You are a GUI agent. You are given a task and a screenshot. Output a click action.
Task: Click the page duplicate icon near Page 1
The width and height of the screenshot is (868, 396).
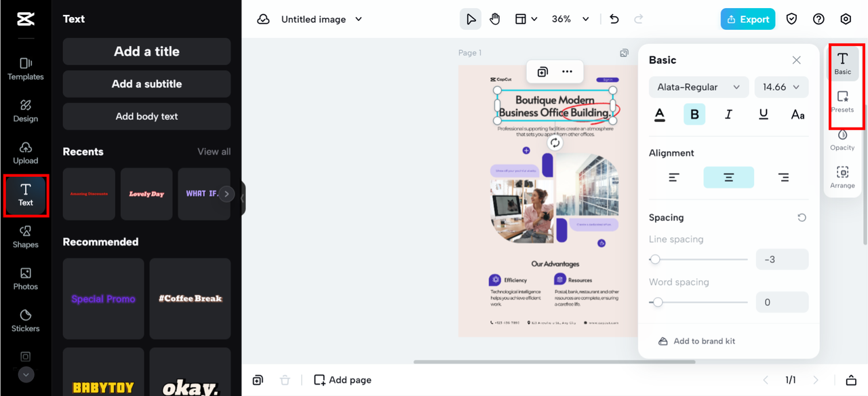624,53
